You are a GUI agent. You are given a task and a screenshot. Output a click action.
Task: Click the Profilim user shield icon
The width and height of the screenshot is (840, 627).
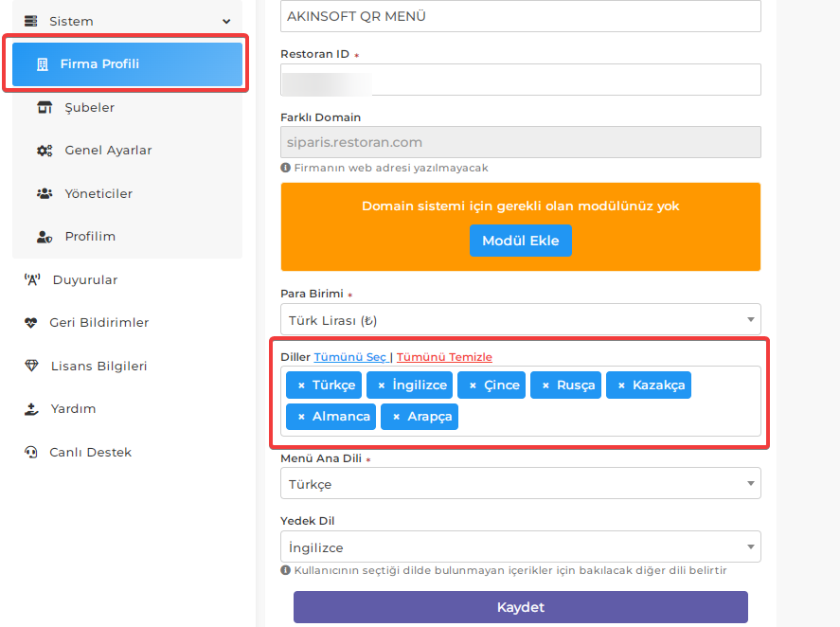click(45, 237)
